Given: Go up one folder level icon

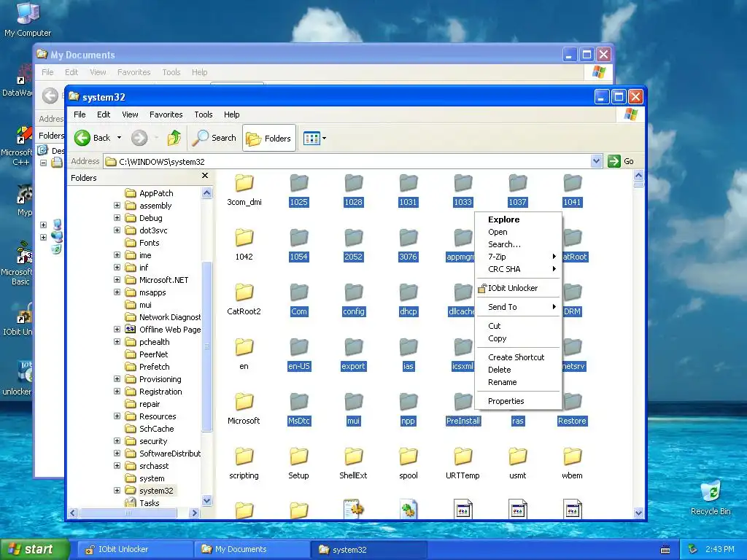Looking at the screenshot, I should point(174,138).
